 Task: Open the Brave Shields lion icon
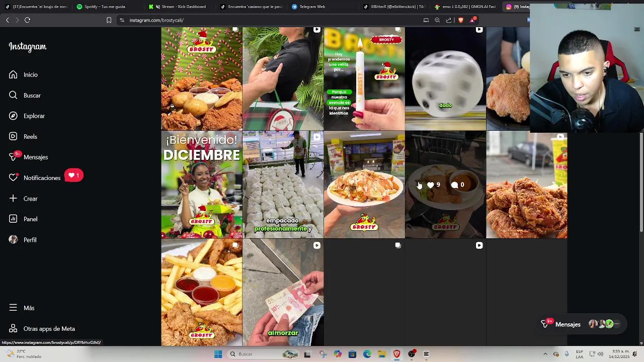click(x=461, y=20)
